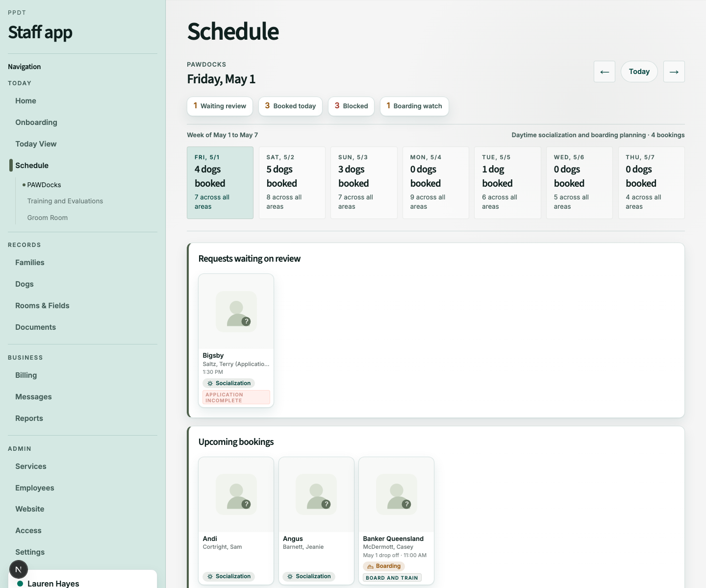Click Application Incomplete badge on Bigsby
706x588 pixels.
pos(236,397)
